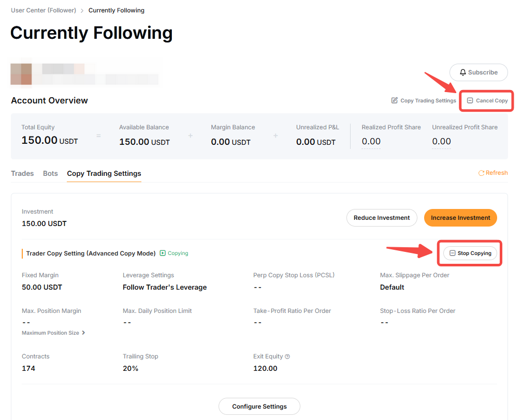522x420 pixels.
Task: Click the user avatar image
Action: tap(21, 74)
